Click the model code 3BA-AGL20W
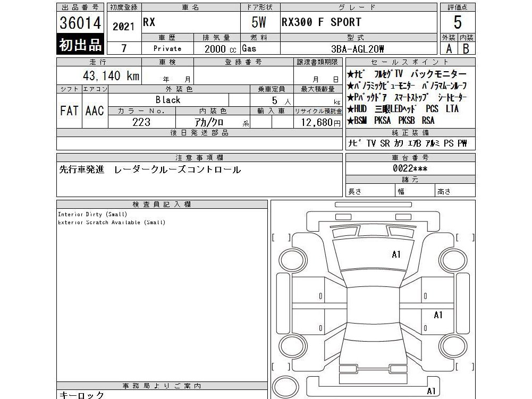The width and height of the screenshot is (532, 399). (358, 49)
